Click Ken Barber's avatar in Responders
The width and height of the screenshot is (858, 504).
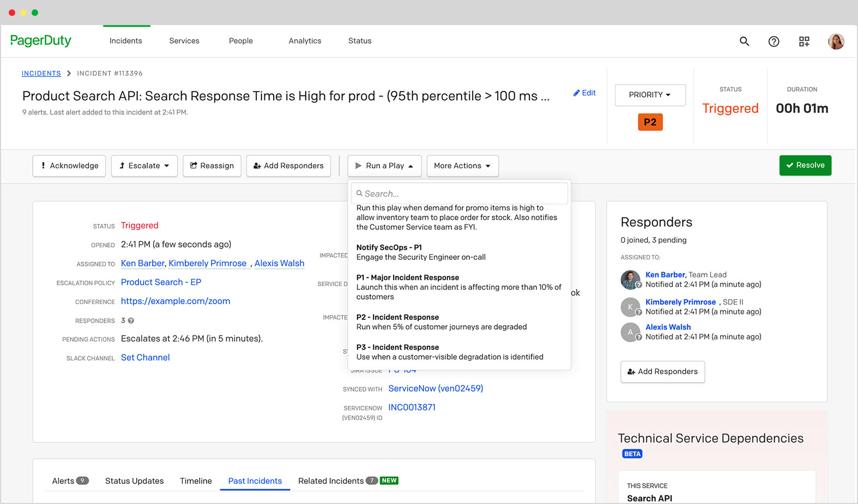click(630, 280)
